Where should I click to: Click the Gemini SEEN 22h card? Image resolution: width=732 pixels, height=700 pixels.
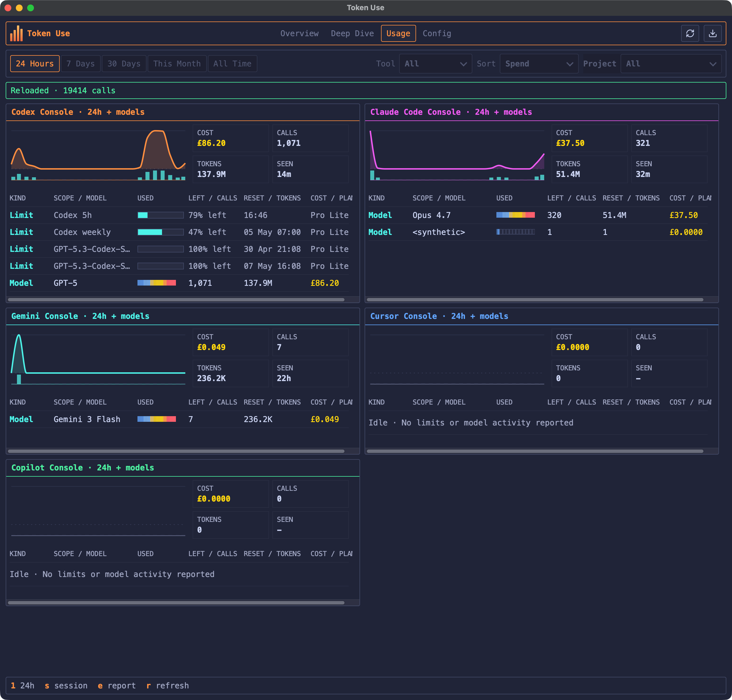pyautogui.click(x=311, y=373)
